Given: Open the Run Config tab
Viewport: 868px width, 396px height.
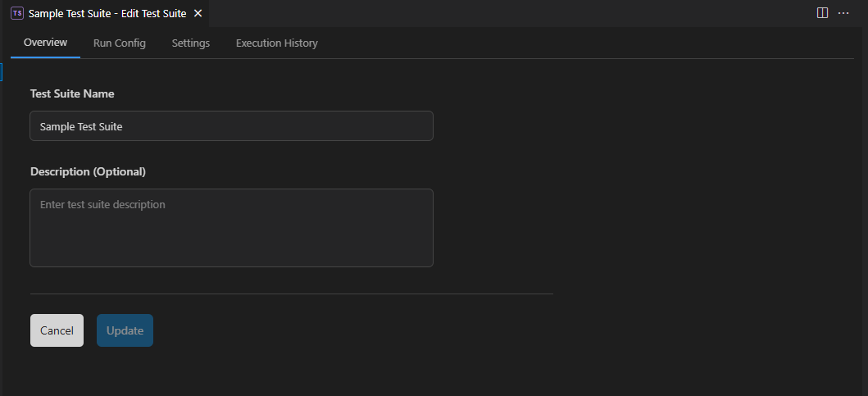Looking at the screenshot, I should pos(120,43).
